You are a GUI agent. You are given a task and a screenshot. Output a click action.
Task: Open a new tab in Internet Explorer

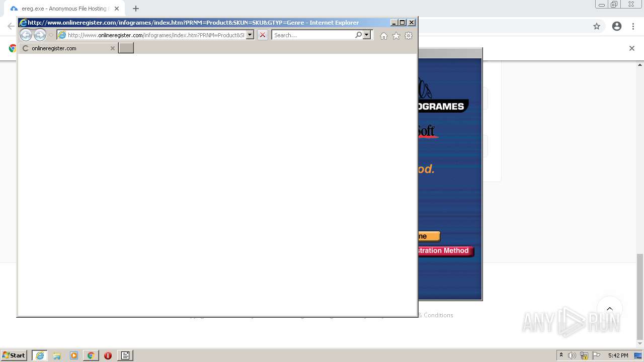(126, 48)
